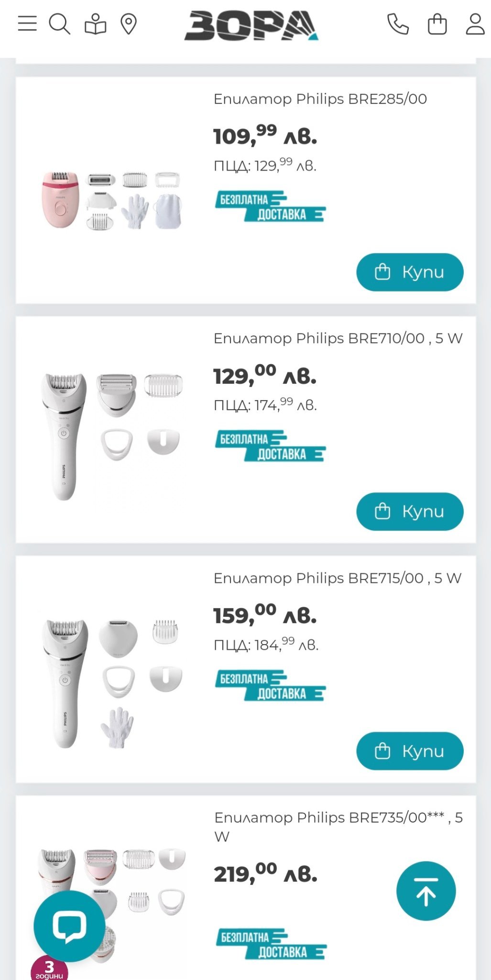
Task: Go to the Zora logo homepage
Action: (251, 25)
